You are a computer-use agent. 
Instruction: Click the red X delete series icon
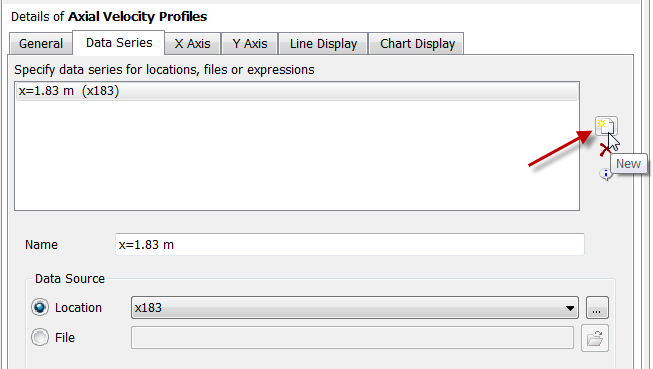coord(604,150)
